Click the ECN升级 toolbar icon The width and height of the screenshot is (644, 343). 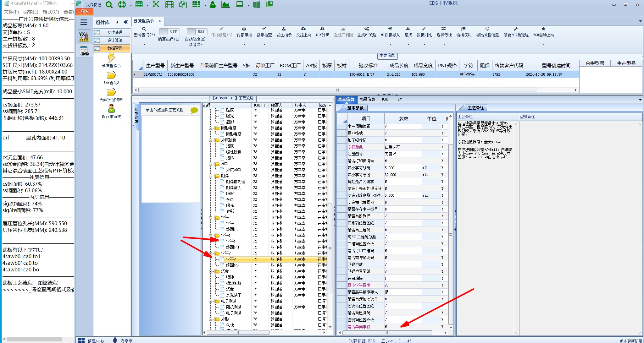(x=322, y=29)
